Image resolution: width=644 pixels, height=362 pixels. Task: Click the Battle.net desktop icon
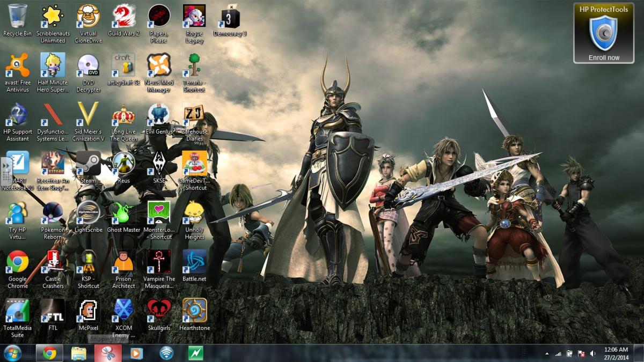tap(194, 265)
